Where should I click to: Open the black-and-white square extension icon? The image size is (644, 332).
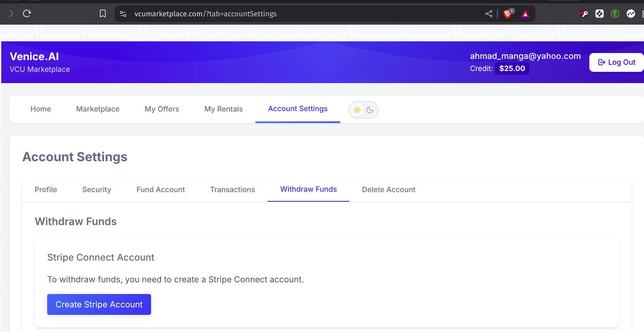click(600, 14)
